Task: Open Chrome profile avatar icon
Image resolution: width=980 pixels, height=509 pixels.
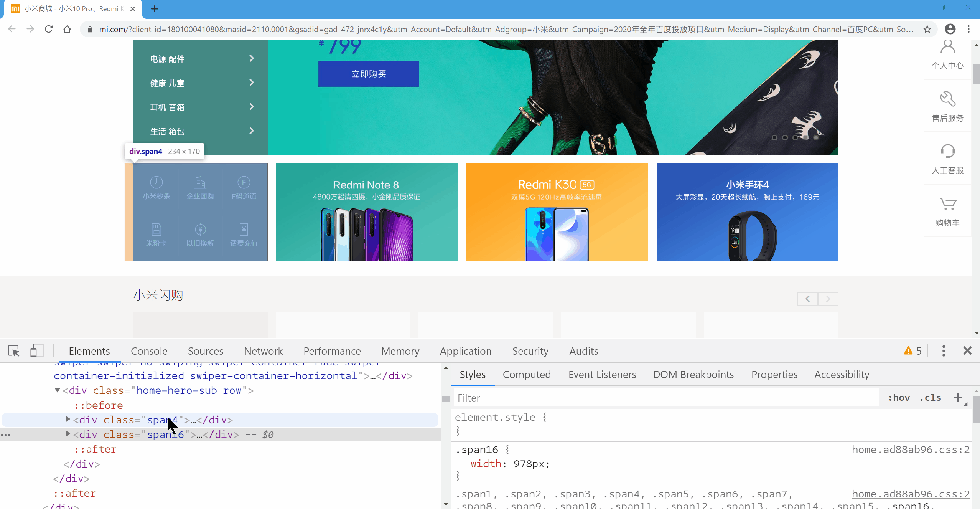Action: [x=950, y=29]
